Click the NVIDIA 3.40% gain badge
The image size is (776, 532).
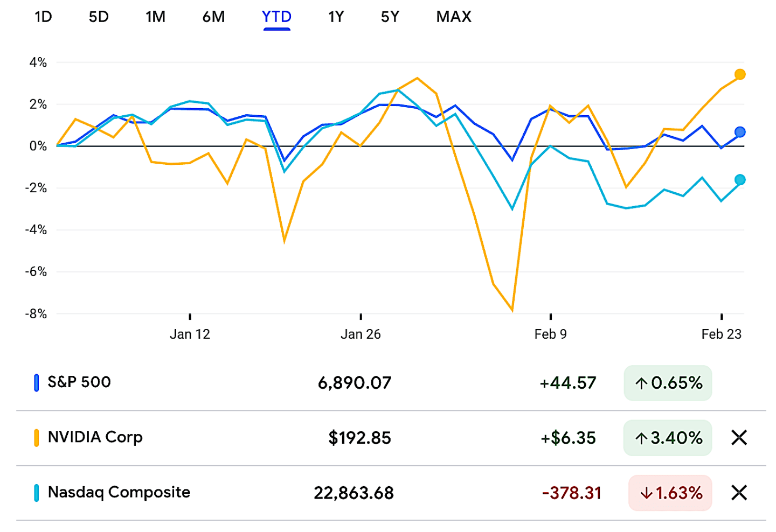668,438
